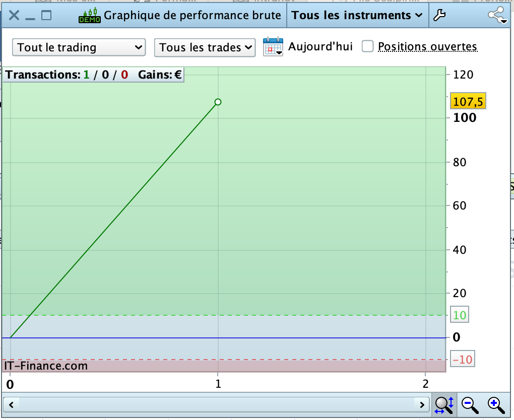Minimize the performance chart window
The image size is (514, 420).
pos(30,19)
